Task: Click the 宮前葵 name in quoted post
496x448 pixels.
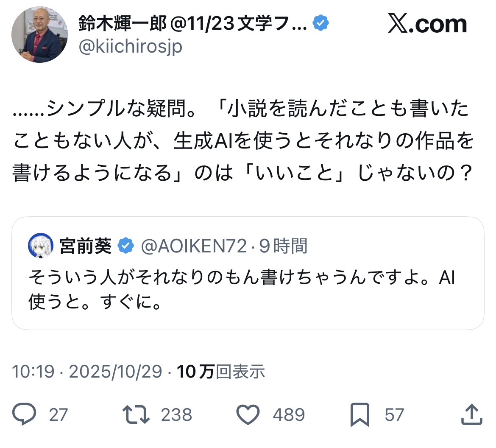Action: click(x=85, y=246)
